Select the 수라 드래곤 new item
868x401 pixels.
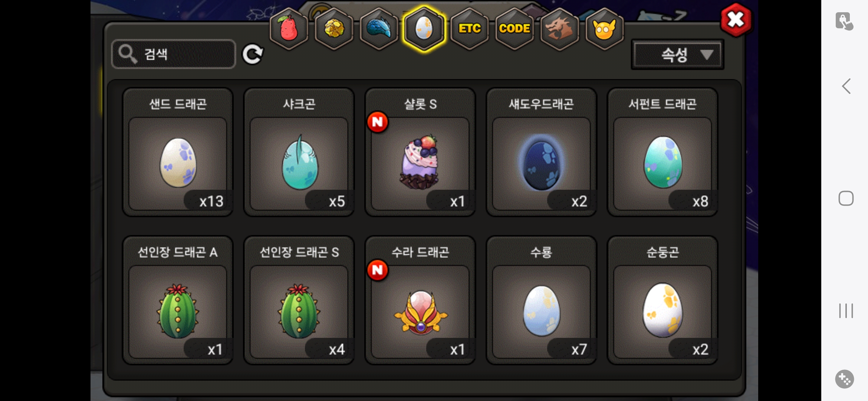pos(420,300)
